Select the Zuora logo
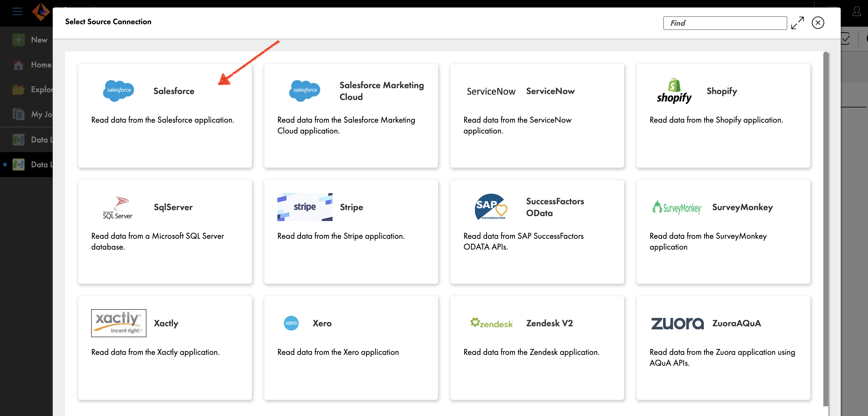 pyautogui.click(x=677, y=323)
